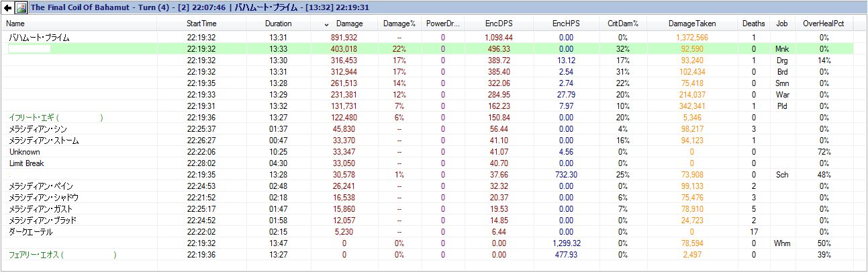
Task: Click the Deaths column header
Action: click(753, 24)
